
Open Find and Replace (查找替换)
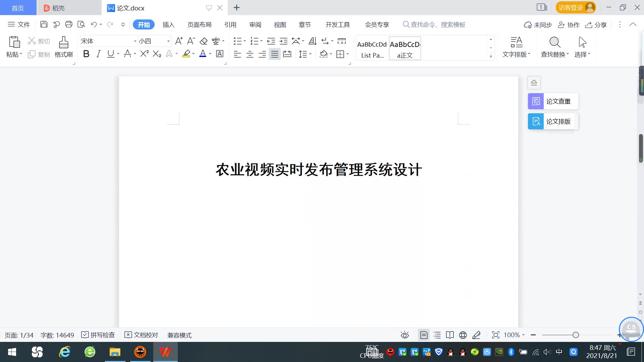(x=554, y=47)
